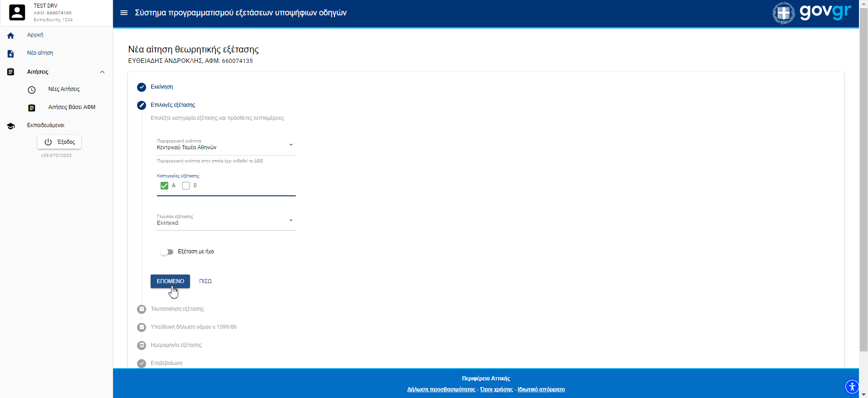Viewport: 868px width, 398px height.
Task: Open the accessibility widget icon
Action: [852, 387]
